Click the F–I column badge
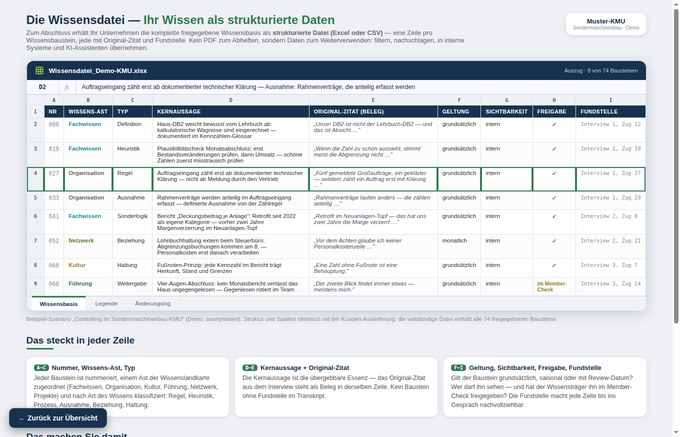This screenshot has height=437, width=680. (x=458, y=368)
